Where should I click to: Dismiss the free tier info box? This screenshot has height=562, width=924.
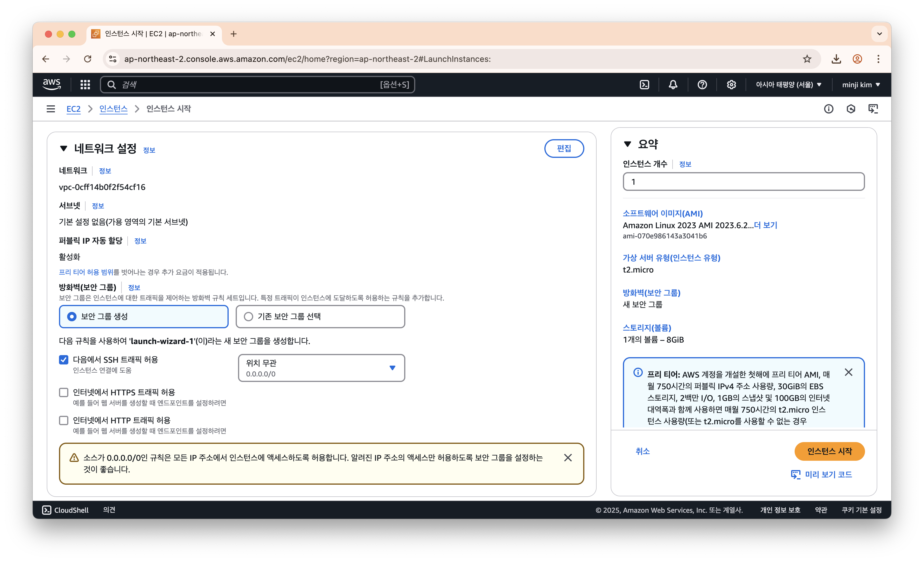848,372
